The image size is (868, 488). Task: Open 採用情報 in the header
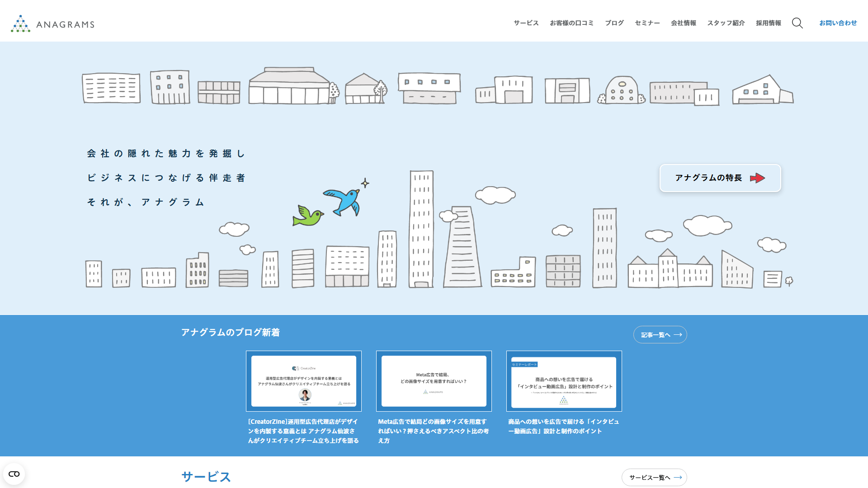pyautogui.click(x=768, y=23)
